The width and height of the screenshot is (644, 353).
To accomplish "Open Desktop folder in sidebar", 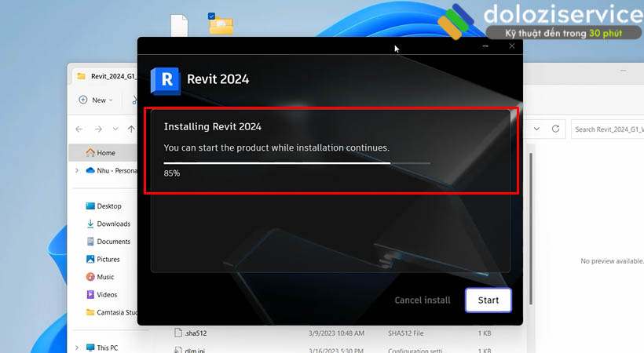I will [104, 206].
